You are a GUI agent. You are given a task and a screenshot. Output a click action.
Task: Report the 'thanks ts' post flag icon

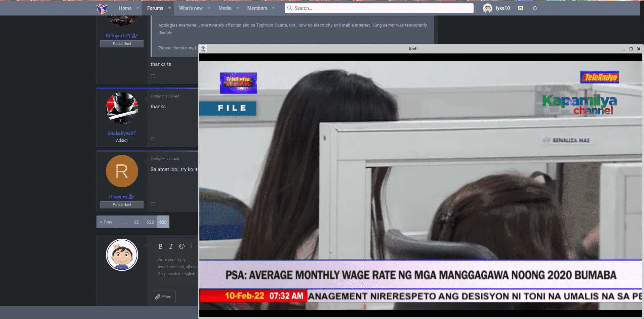[153, 76]
